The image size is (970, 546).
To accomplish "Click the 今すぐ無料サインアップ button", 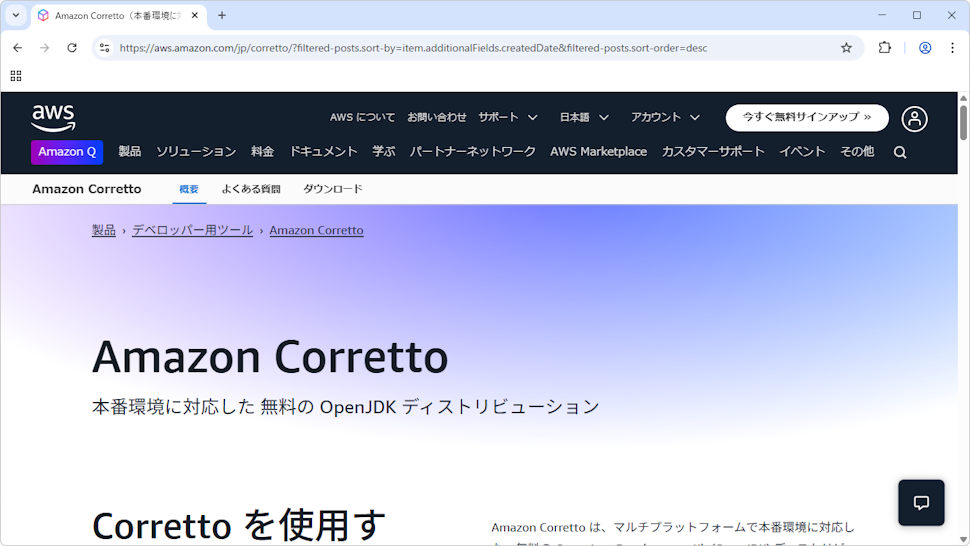I will click(x=807, y=117).
